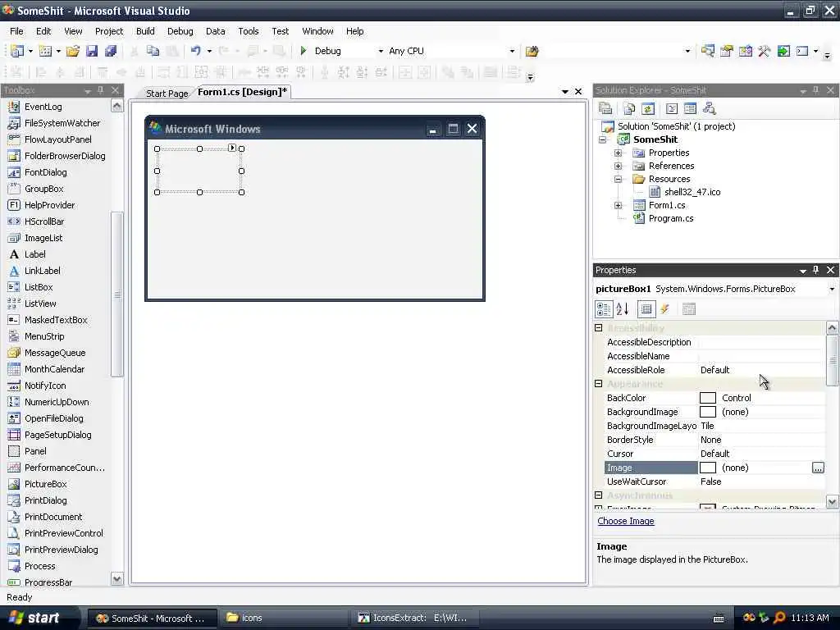The height and width of the screenshot is (630, 840).
Task: Select the ListView control in Toolbox
Action: click(40, 304)
